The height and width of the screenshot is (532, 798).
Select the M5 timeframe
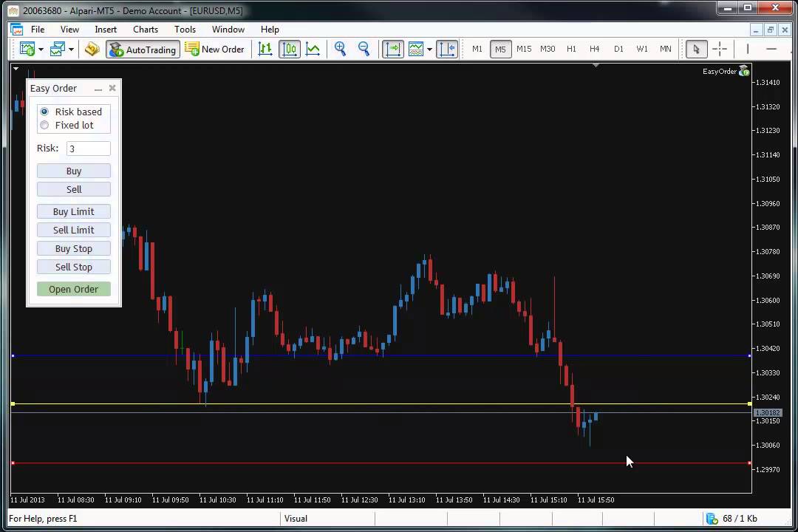click(x=500, y=50)
